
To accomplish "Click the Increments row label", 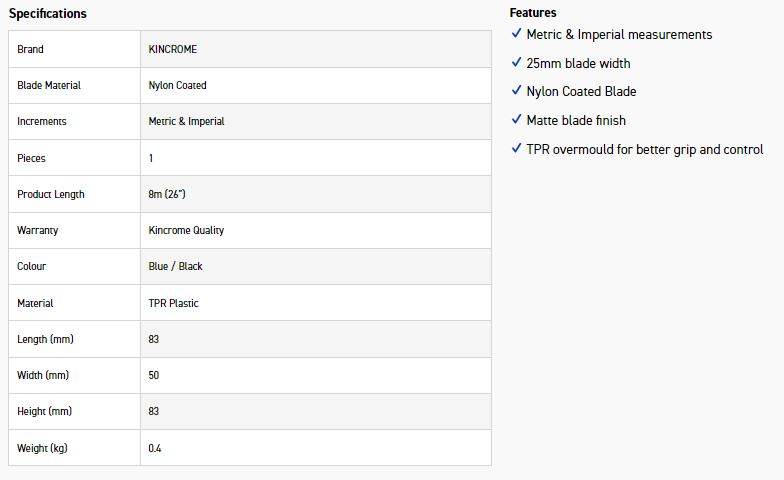I will pos(42,121).
